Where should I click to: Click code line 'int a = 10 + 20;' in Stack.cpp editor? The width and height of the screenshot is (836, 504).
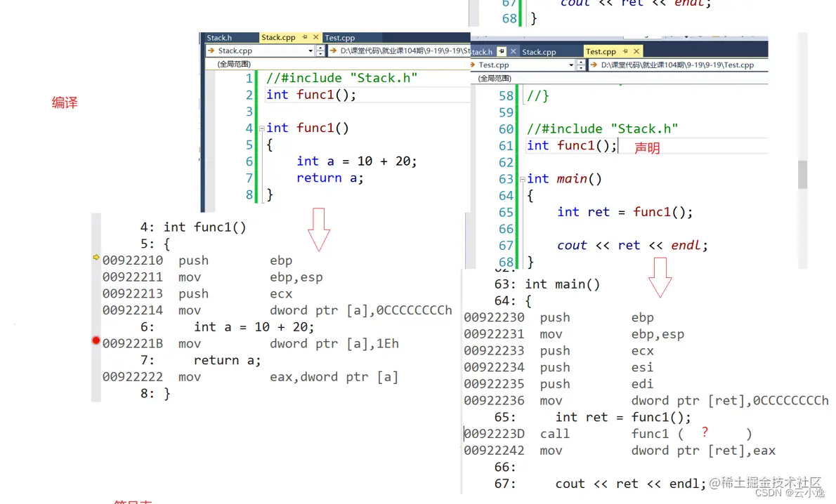[357, 161]
